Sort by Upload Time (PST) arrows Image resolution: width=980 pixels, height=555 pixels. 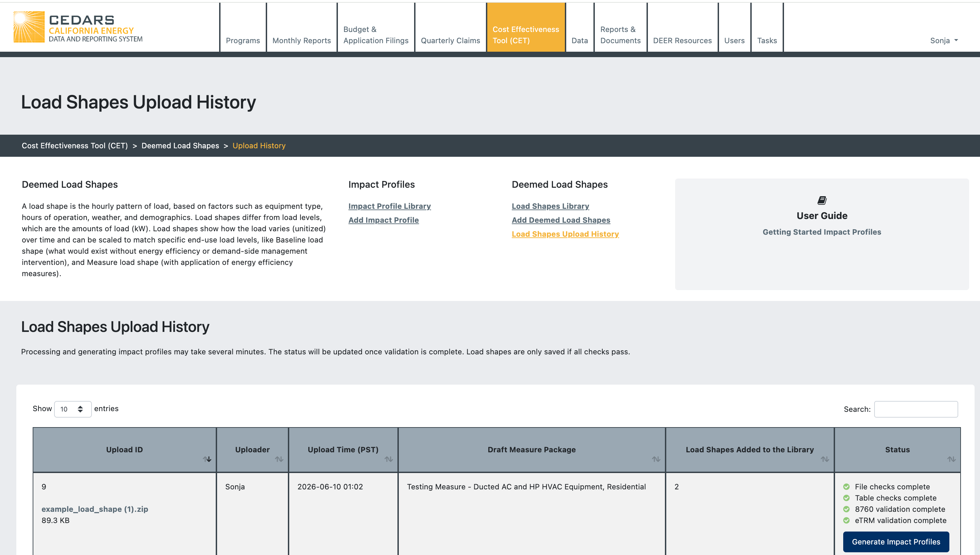click(x=389, y=459)
